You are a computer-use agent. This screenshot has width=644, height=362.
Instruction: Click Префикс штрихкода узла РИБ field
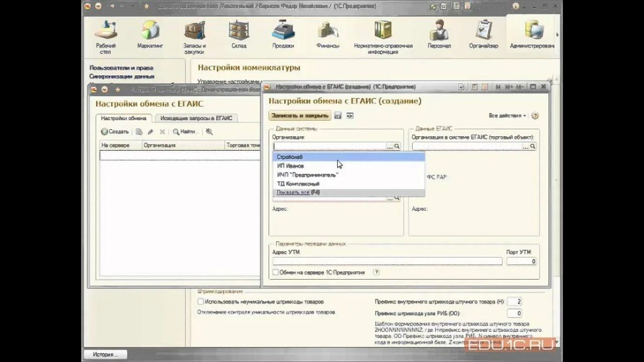[x=514, y=313]
